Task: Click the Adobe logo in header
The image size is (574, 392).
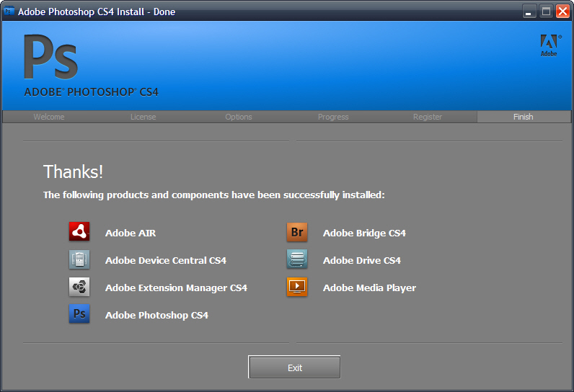Action: coord(549,45)
